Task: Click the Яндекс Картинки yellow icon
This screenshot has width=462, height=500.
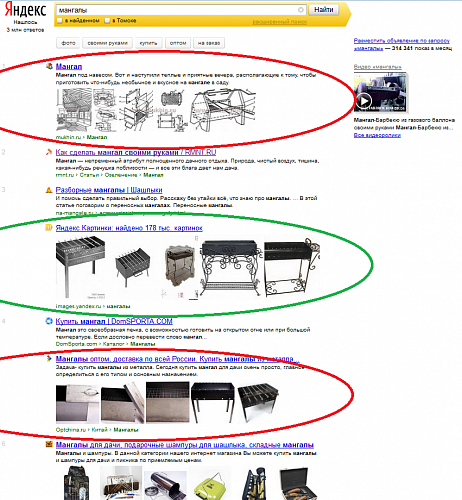Action: 49,228
